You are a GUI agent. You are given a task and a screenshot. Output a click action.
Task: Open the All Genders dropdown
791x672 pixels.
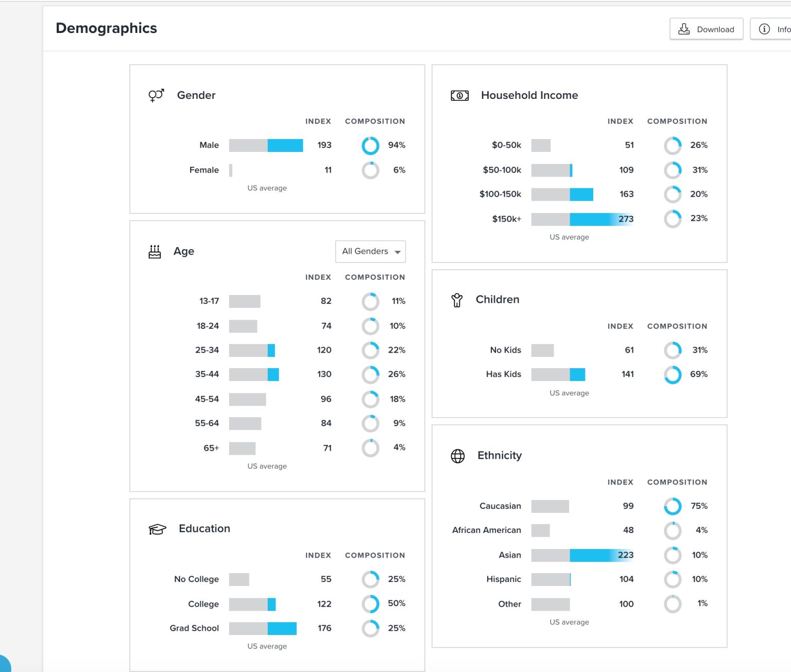370,251
